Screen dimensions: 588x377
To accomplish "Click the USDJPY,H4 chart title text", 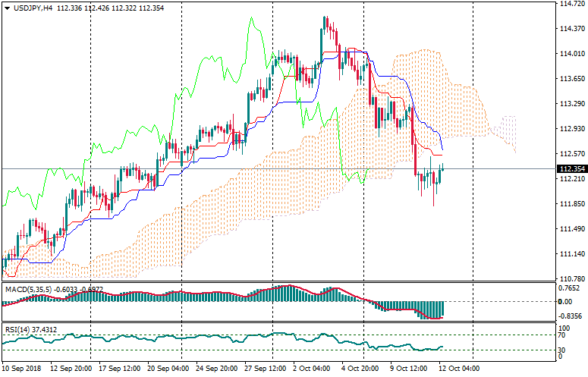I will click(x=32, y=8).
